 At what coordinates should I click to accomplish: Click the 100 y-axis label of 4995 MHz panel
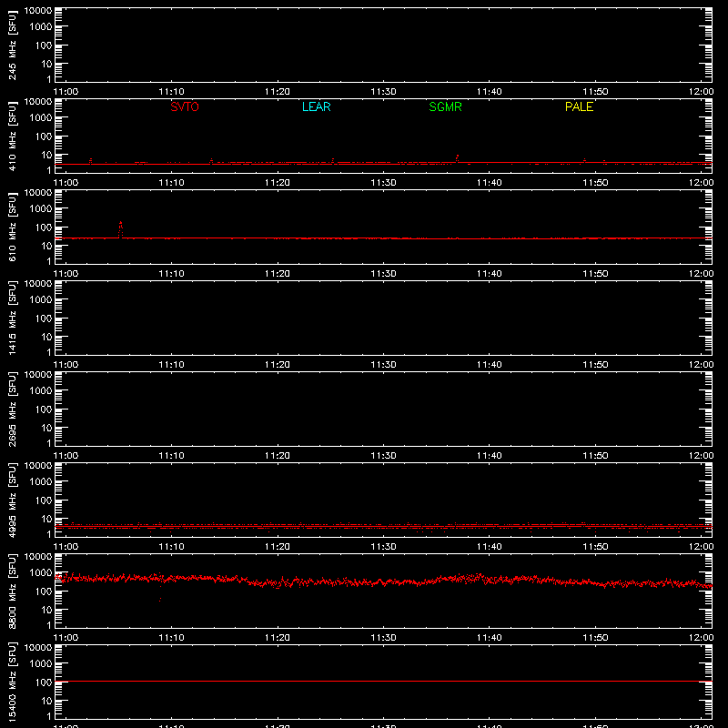click(x=43, y=500)
